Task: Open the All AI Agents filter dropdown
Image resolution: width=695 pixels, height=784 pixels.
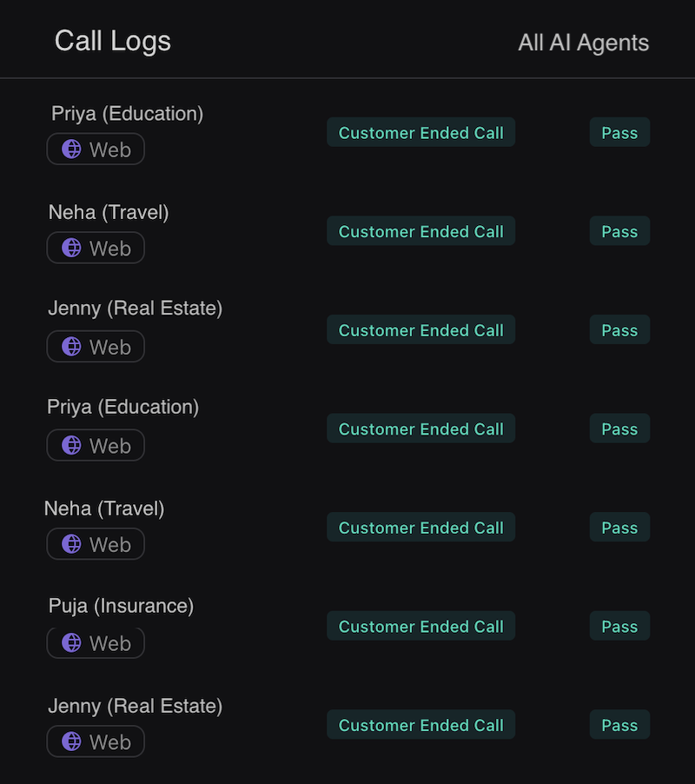Action: coord(583,43)
